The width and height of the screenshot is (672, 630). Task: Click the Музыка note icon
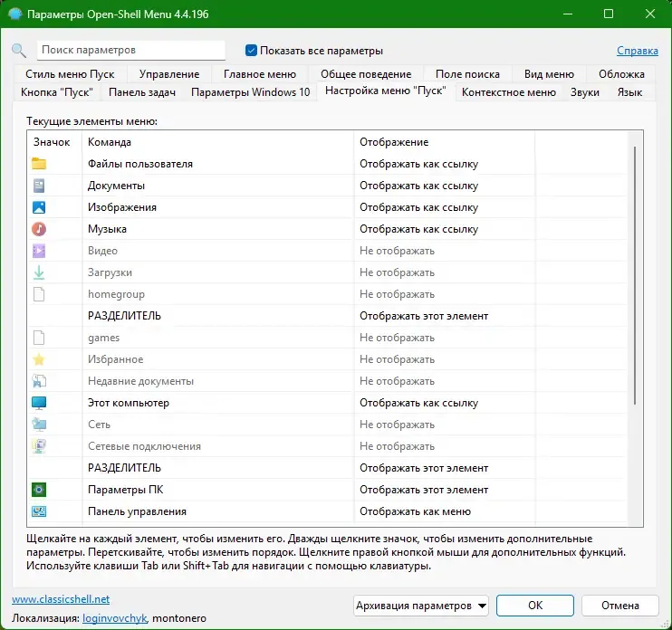click(39, 229)
